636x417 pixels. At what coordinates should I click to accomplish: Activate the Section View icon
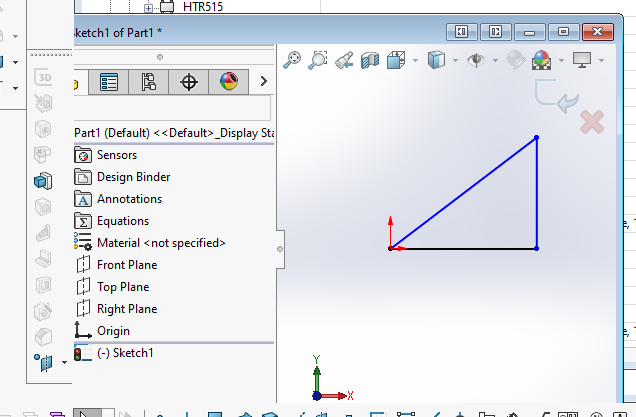tap(370, 61)
